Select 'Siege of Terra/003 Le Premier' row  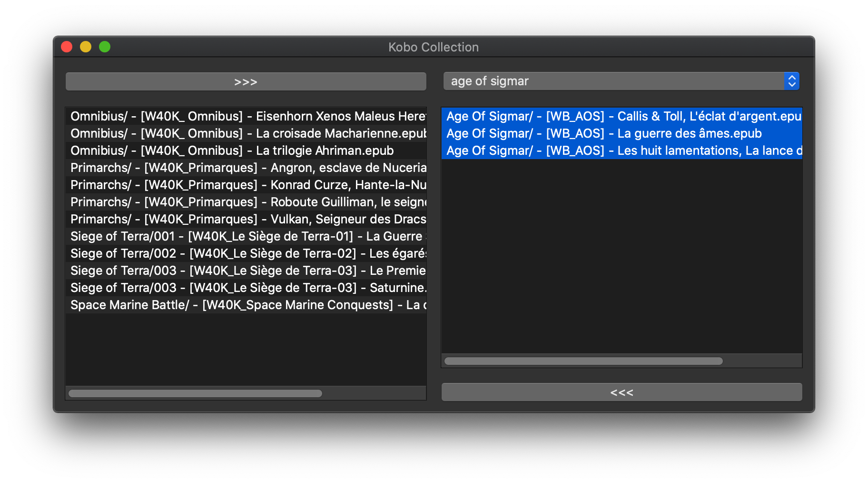246,271
